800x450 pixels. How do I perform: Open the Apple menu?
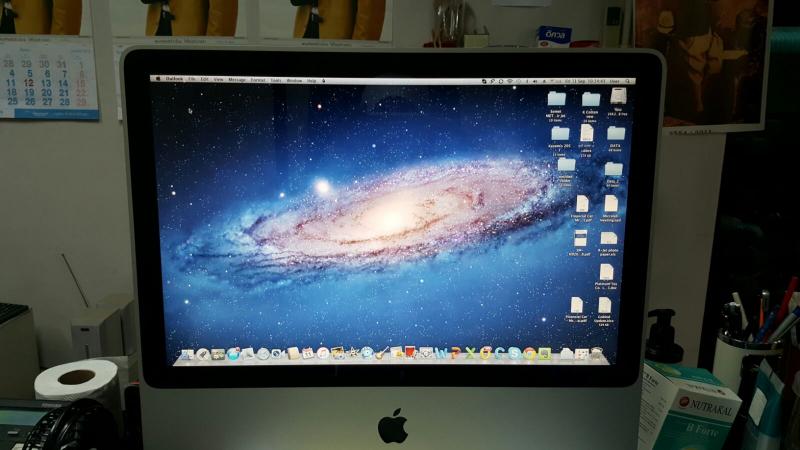(157, 80)
